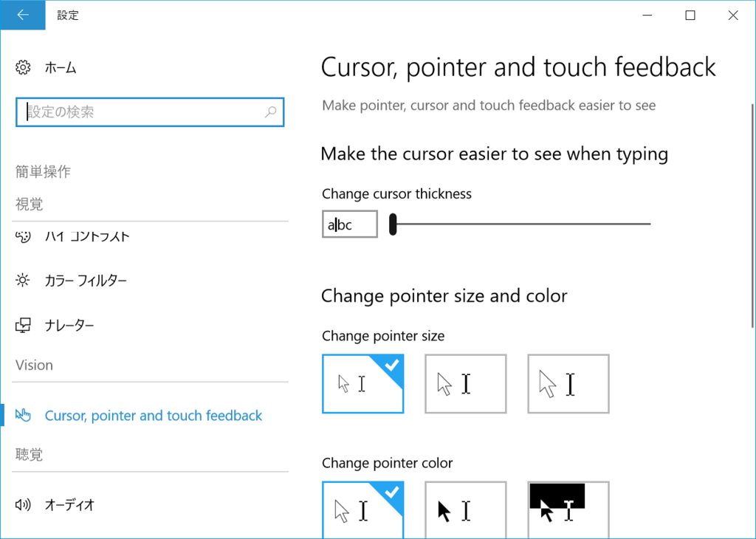
Task: Open the ハイ コントラスト settings page
Action: point(87,237)
